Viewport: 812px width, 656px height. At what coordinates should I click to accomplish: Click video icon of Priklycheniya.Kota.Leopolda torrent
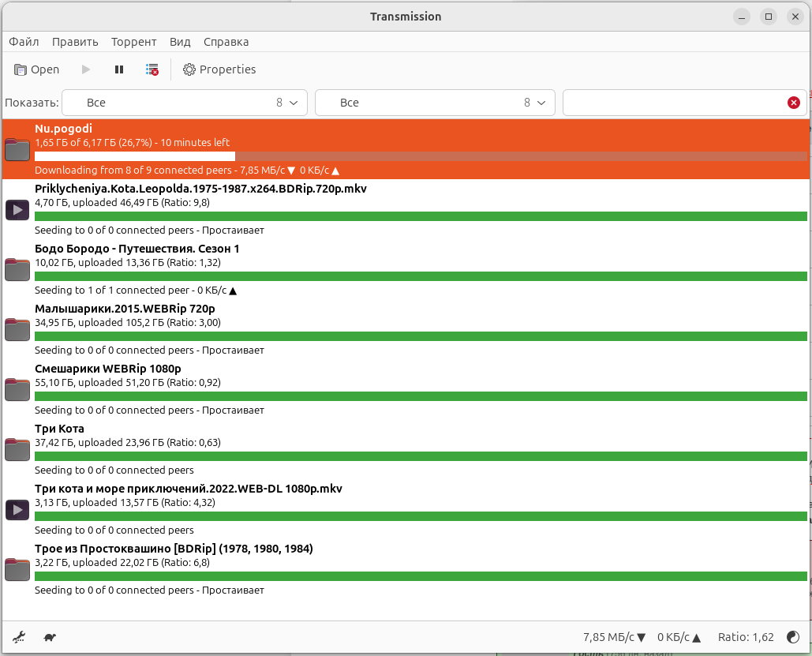tap(17, 209)
